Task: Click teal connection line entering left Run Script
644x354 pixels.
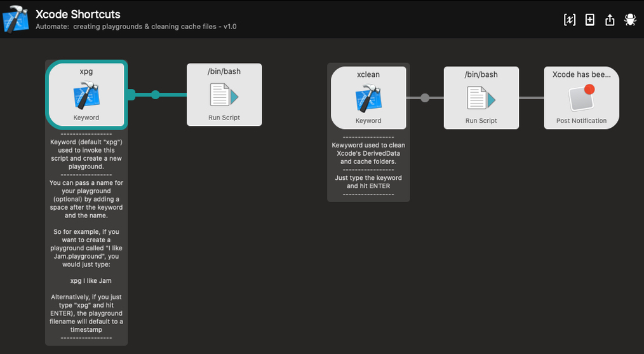Action: (x=175, y=95)
